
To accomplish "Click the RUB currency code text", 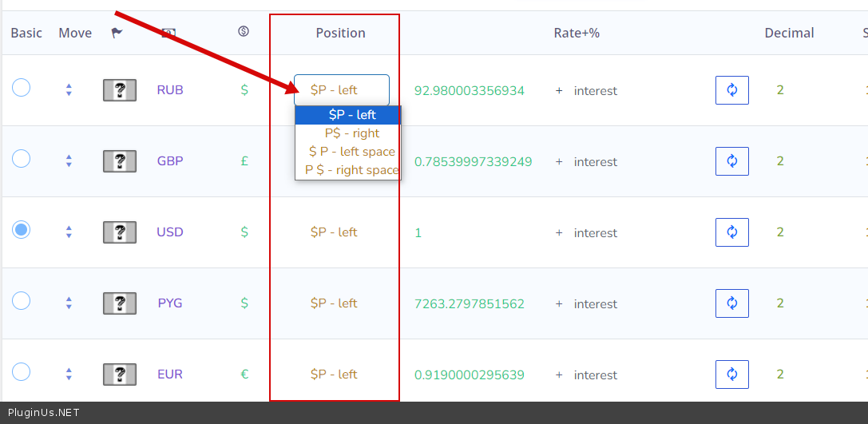I will pyautogui.click(x=170, y=90).
